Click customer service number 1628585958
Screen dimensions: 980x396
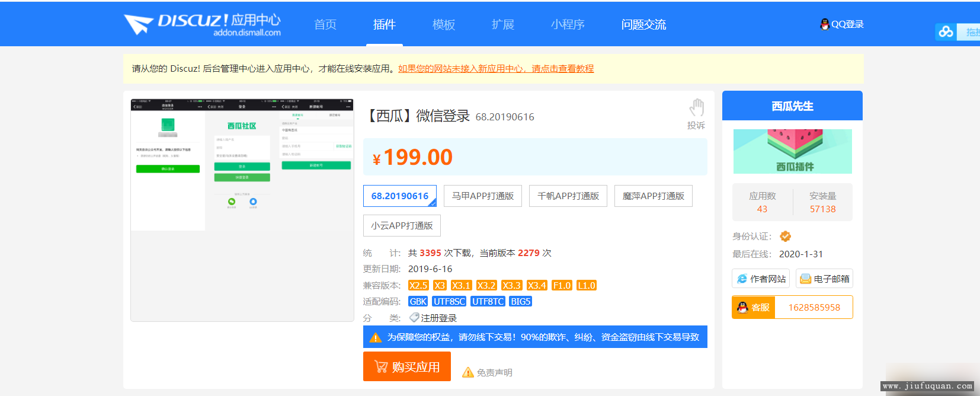814,307
